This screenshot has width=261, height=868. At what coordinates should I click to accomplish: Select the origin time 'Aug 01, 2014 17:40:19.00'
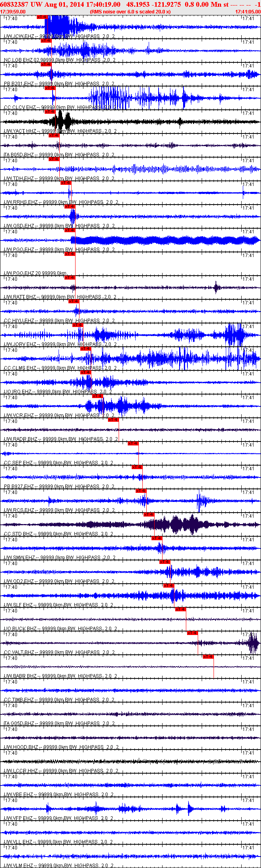pyautogui.click(x=82, y=4)
